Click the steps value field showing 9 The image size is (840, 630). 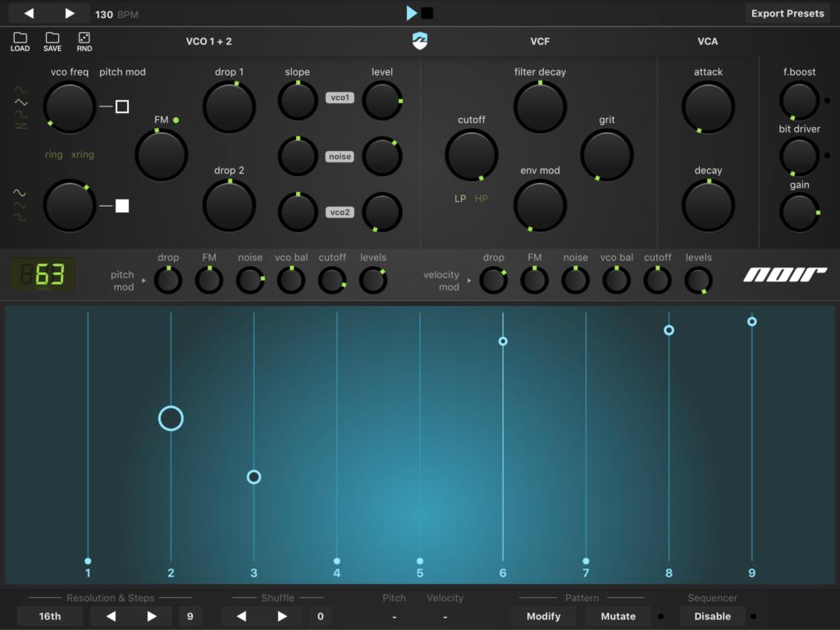189,616
